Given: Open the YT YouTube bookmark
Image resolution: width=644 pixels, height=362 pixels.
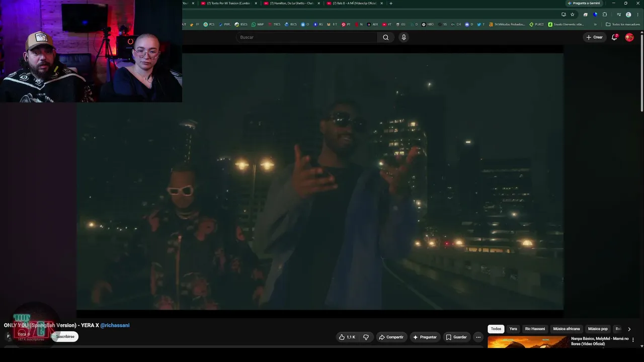Looking at the screenshot, I should click(387, 24).
